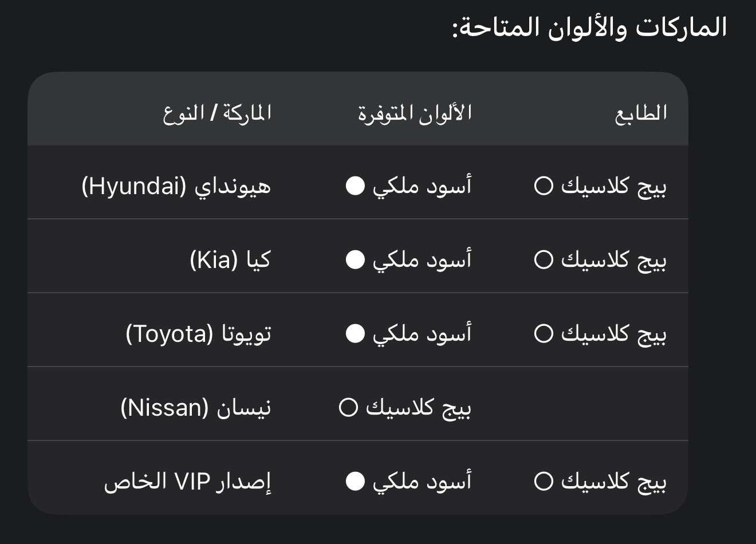Click the classic beige circle for Kia
The height and width of the screenshot is (544, 756).
(544, 259)
